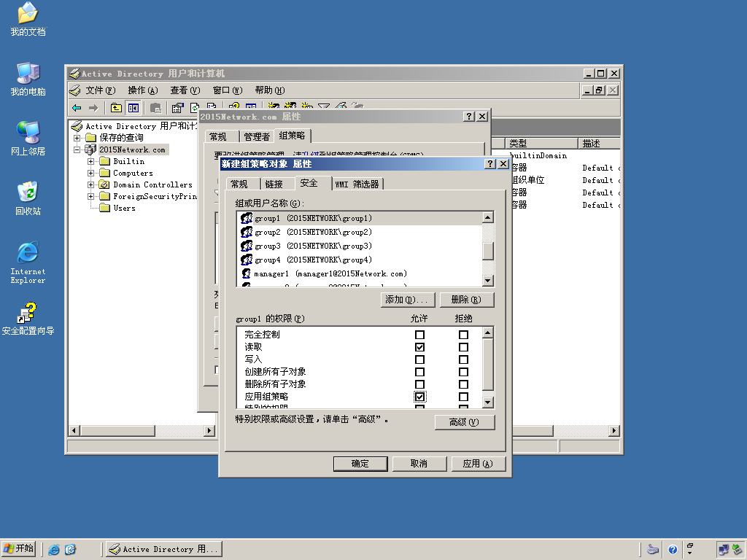Open the Action (操作) menu
747x560 pixels.
click(142, 90)
